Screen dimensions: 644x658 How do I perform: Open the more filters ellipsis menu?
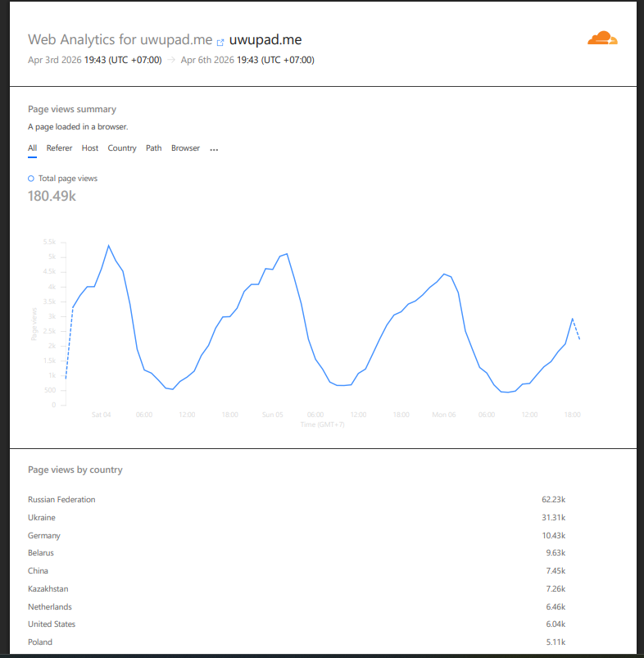coord(214,149)
